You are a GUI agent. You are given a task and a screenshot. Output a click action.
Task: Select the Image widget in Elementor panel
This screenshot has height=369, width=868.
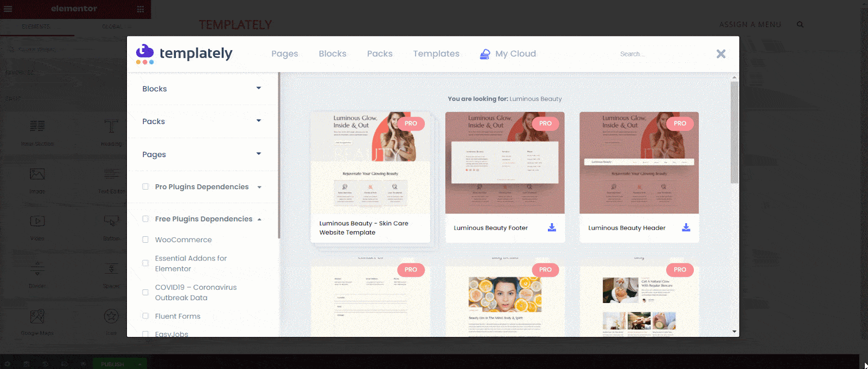(x=37, y=180)
